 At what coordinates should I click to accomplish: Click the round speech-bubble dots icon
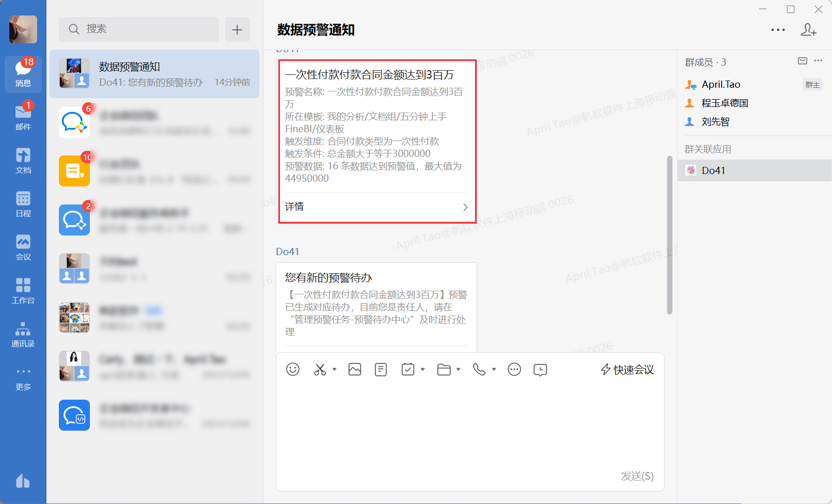(x=514, y=369)
